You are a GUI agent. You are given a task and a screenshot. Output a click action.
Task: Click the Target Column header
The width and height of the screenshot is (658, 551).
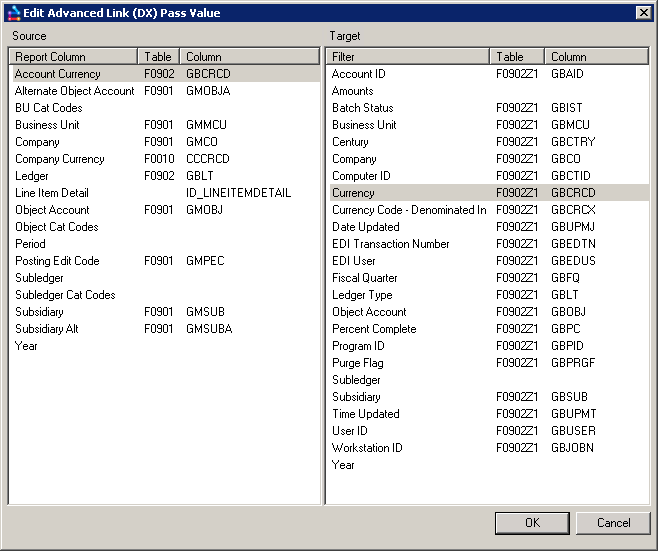tap(595, 57)
